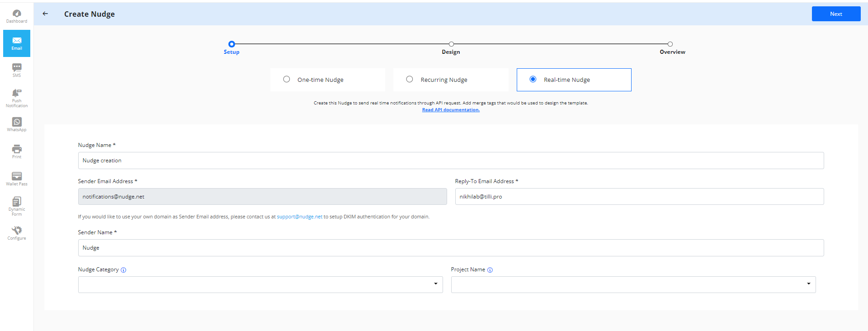Select the Email sidebar icon

click(17, 43)
